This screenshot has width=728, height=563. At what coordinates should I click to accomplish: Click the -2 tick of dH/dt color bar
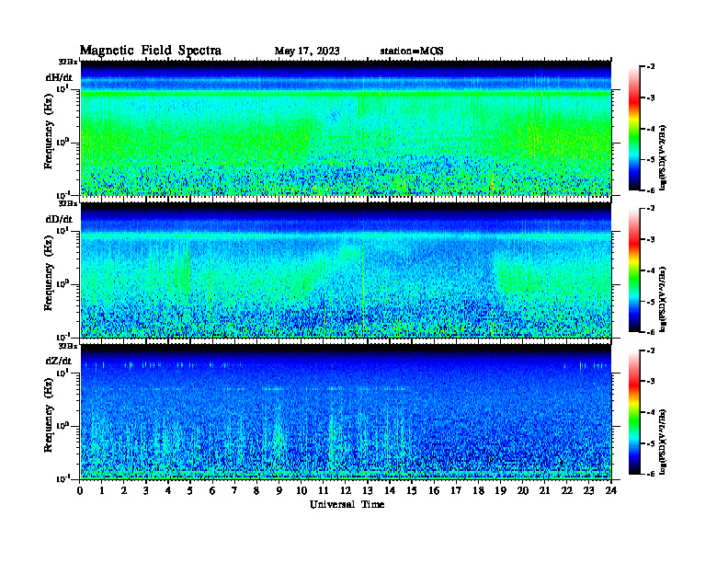click(x=652, y=67)
